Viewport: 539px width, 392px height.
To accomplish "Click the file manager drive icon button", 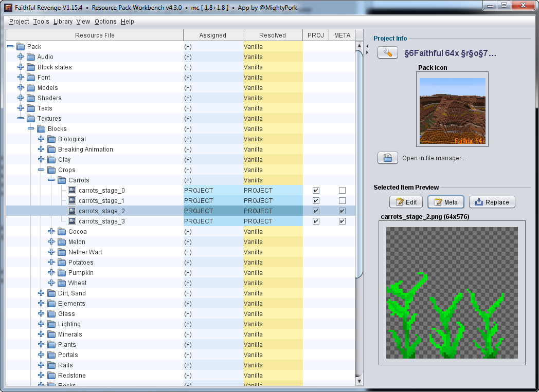I will pos(388,158).
